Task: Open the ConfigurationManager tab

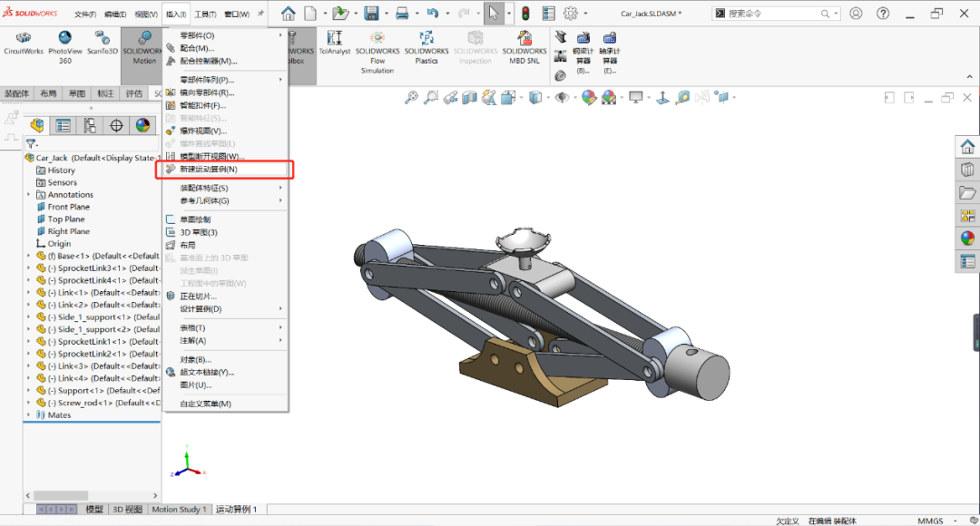Action: [x=90, y=125]
